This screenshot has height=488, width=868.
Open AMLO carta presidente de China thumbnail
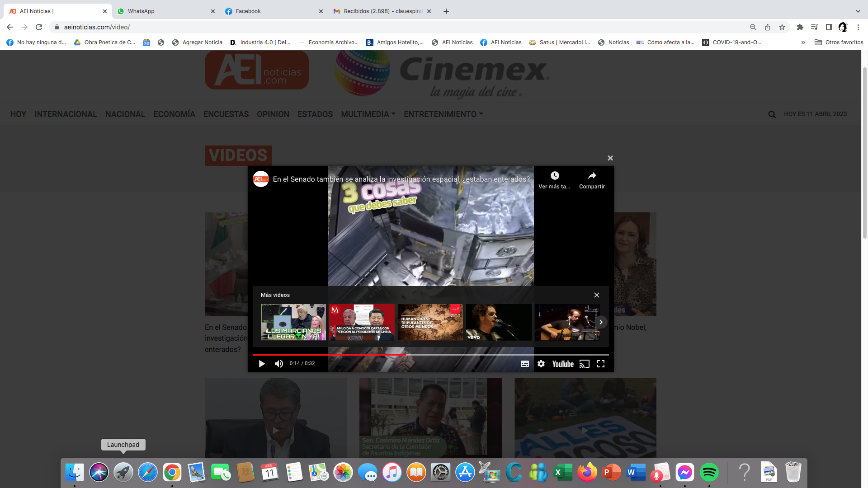tap(362, 322)
